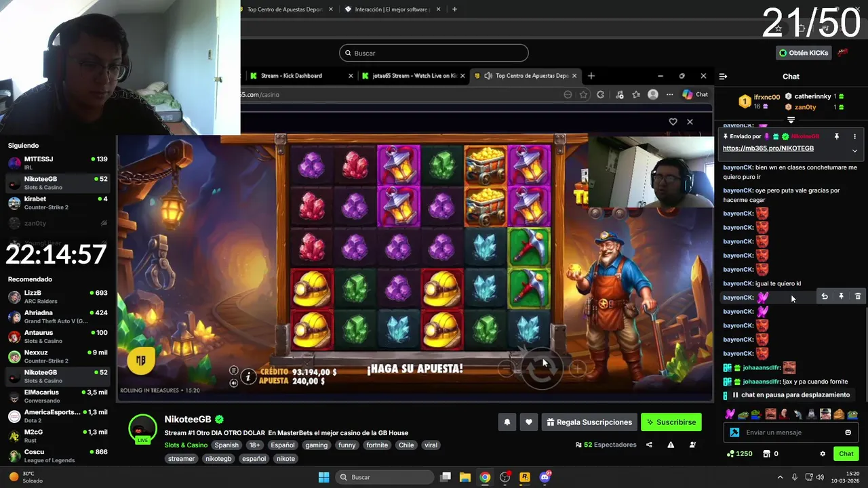Toggle the slot game sound icon
The width and height of the screenshot is (868, 488).
click(233, 382)
